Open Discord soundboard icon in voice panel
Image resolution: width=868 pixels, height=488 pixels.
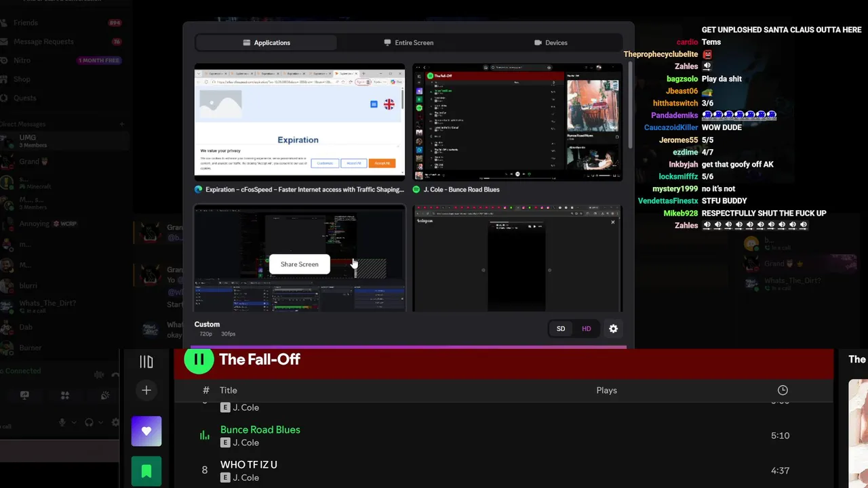pos(104,395)
